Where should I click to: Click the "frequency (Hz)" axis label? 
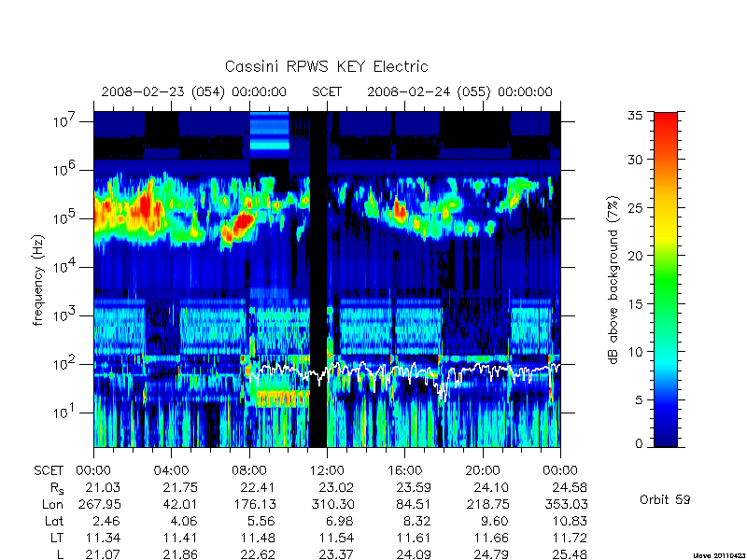click(x=38, y=279)
